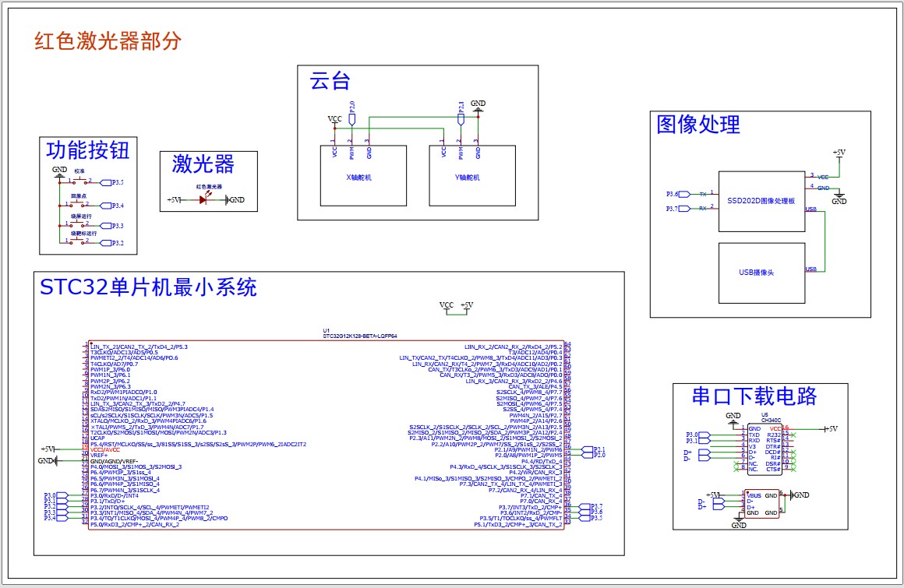Select the P2.1 net port right of MCU
Viewport: 904px width, 588px height.
pyautogui.click(x=593, y=449)
